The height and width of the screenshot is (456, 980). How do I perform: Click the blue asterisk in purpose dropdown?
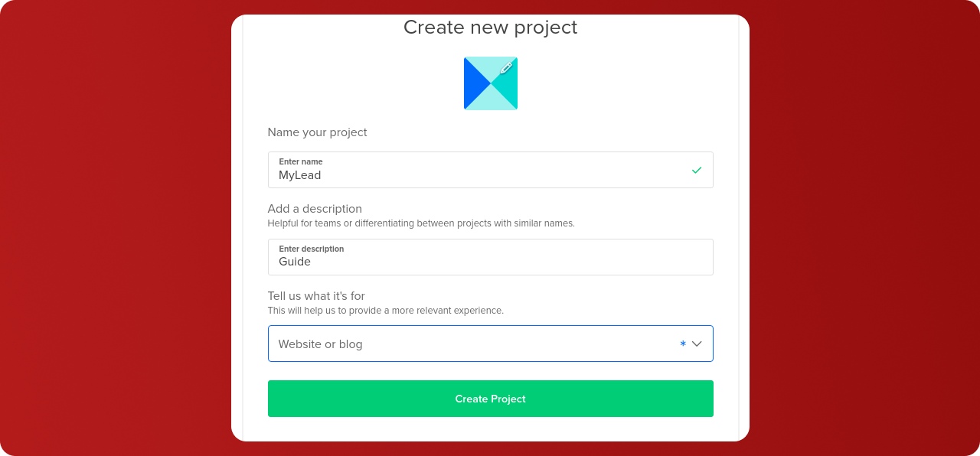click(x=683, y=344)
